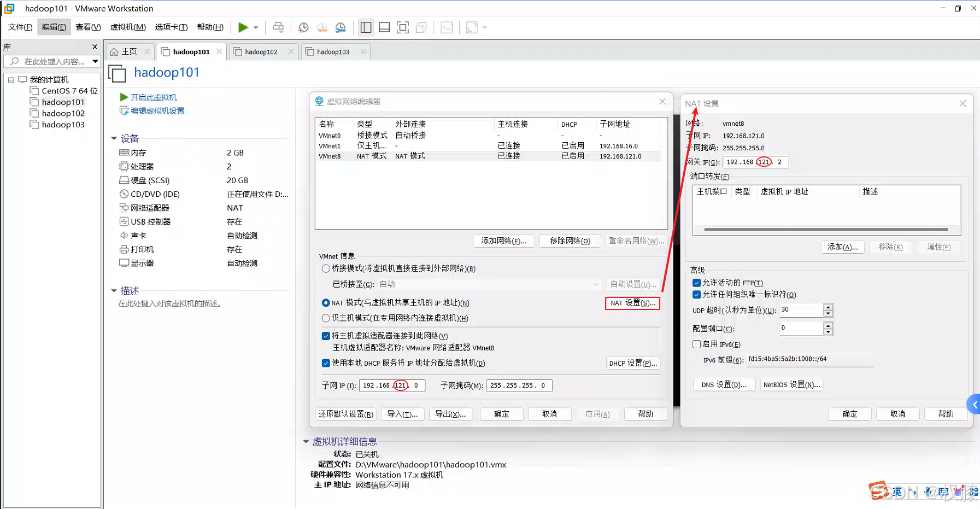Close the hadoop102 tab with its X

[x=291, y=51]
